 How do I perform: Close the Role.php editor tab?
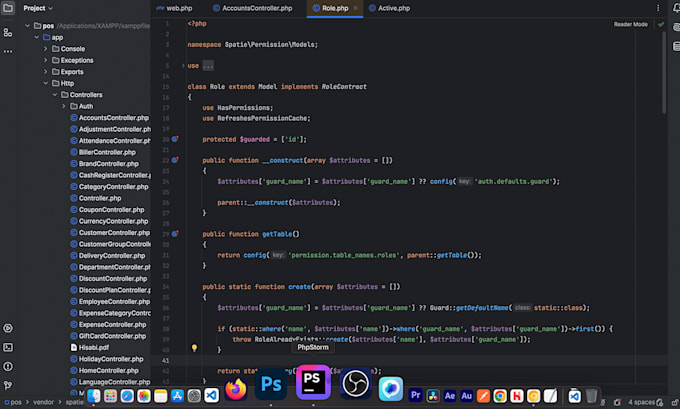click(357, 8)
